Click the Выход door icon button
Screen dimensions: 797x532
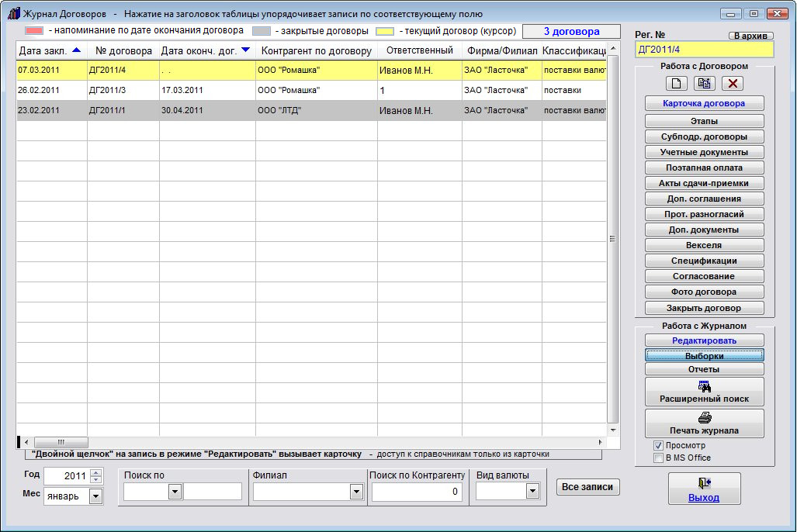[x=704, y=489]
